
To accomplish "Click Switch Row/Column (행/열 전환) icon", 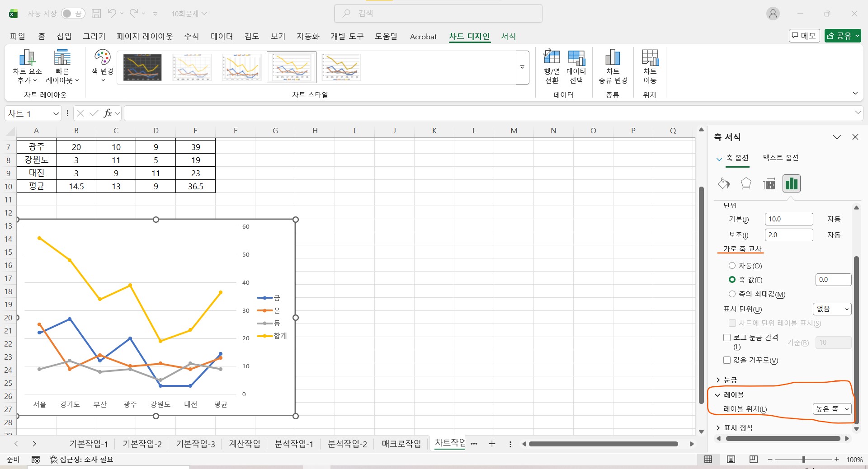I will coord(552,58).
